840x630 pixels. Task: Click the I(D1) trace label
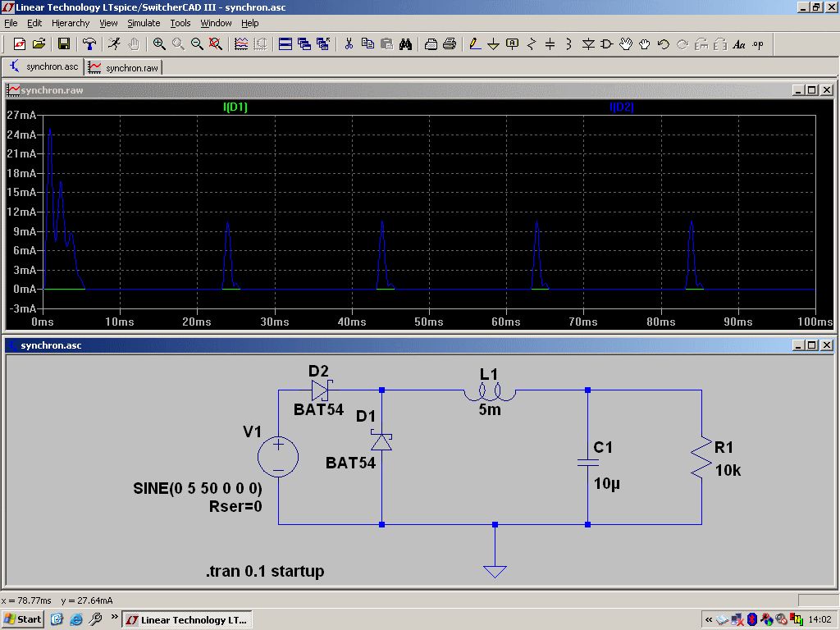[235, 107]
